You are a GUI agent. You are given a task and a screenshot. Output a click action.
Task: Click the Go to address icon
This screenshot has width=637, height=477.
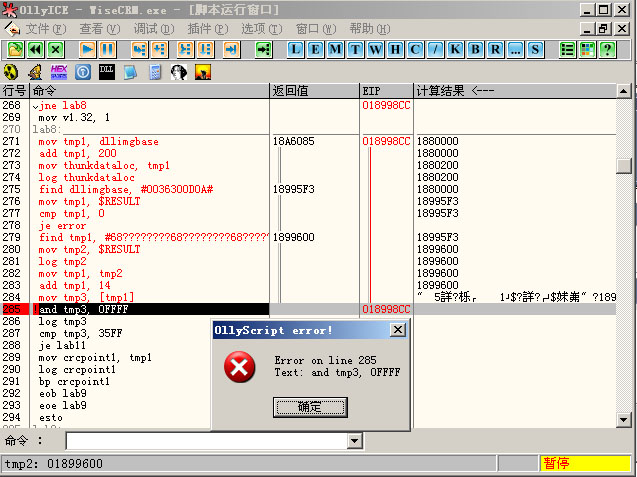click(x=264, y=50)
